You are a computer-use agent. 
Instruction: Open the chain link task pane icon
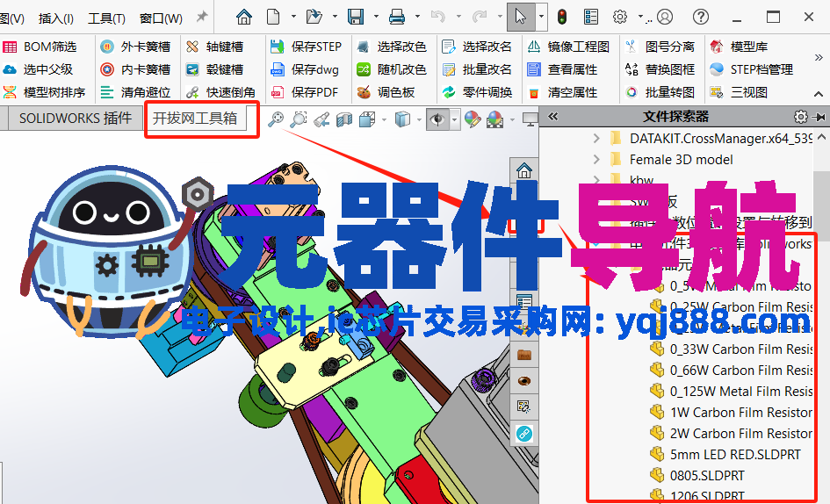click(524, 434)
